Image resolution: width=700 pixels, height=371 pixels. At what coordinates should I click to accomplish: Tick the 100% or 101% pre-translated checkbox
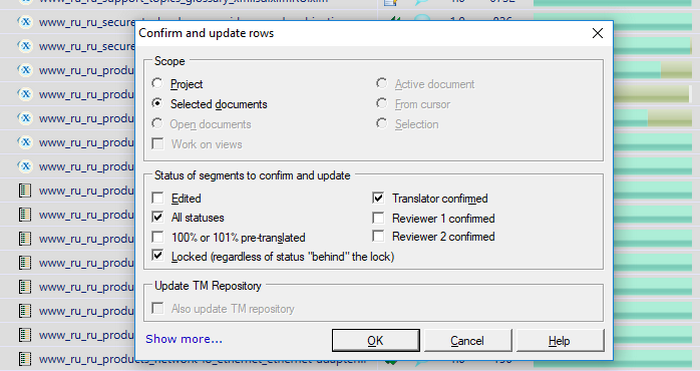tap(158, 237)
